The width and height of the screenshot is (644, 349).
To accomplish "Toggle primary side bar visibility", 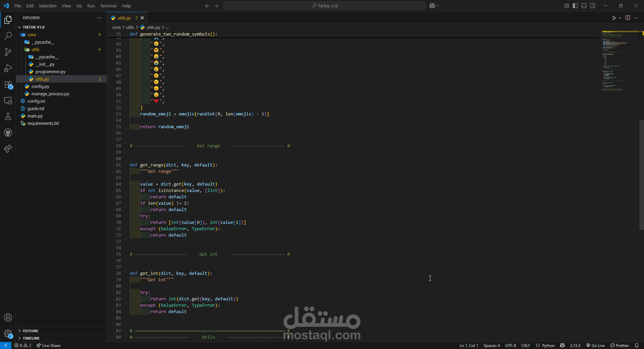I will [575, 6].
